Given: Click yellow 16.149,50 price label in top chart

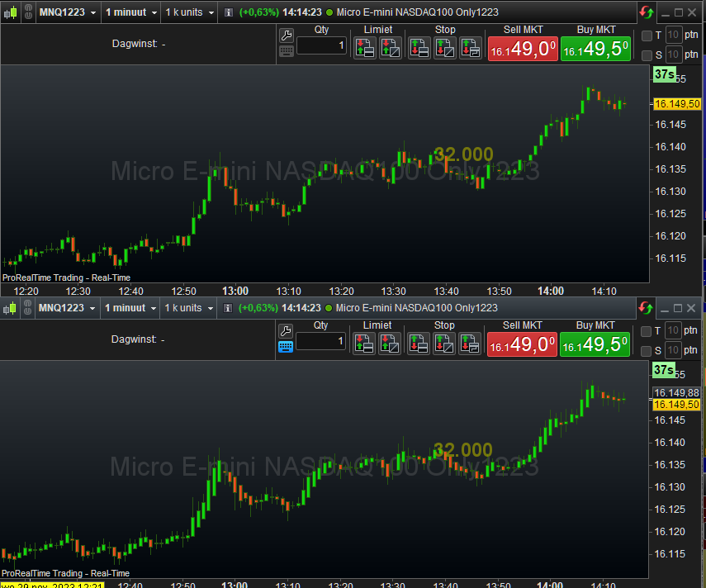Looking at the screenshot, I should pos(677,104).
